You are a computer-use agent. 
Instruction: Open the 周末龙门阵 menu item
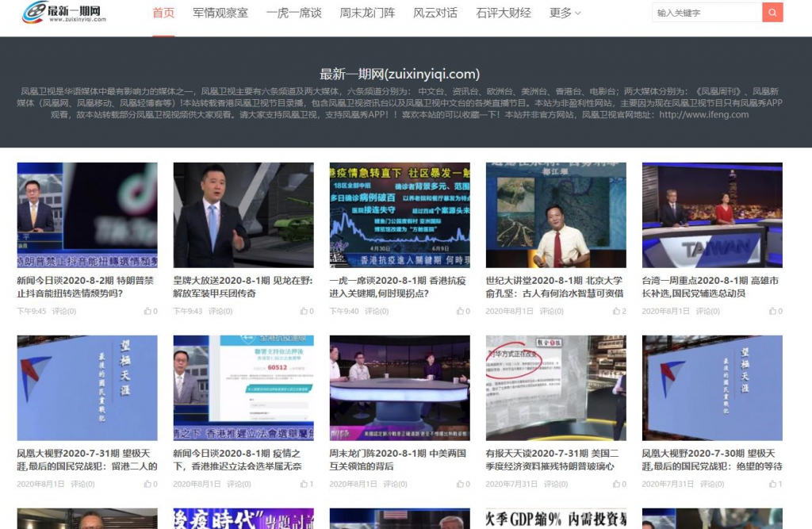[367, 13]
